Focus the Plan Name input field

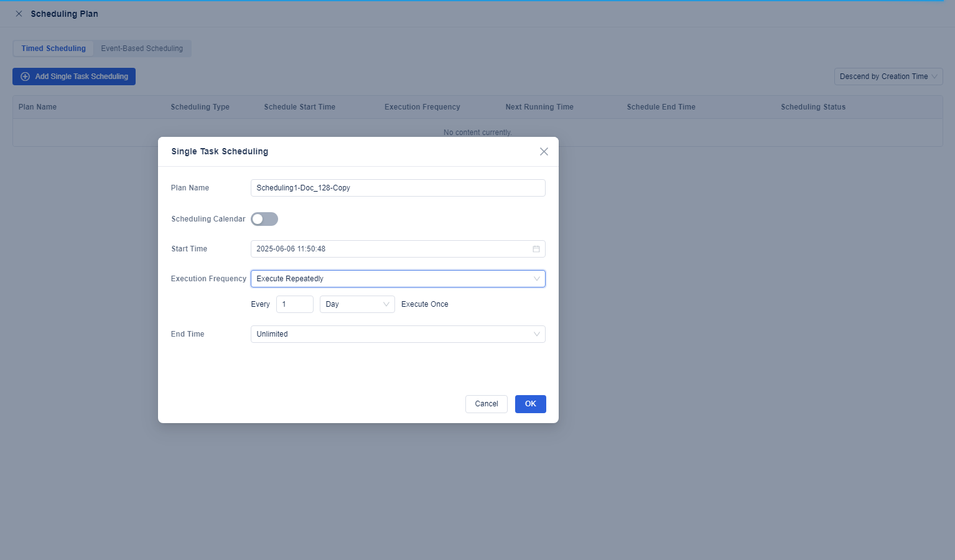pos(398,188)
